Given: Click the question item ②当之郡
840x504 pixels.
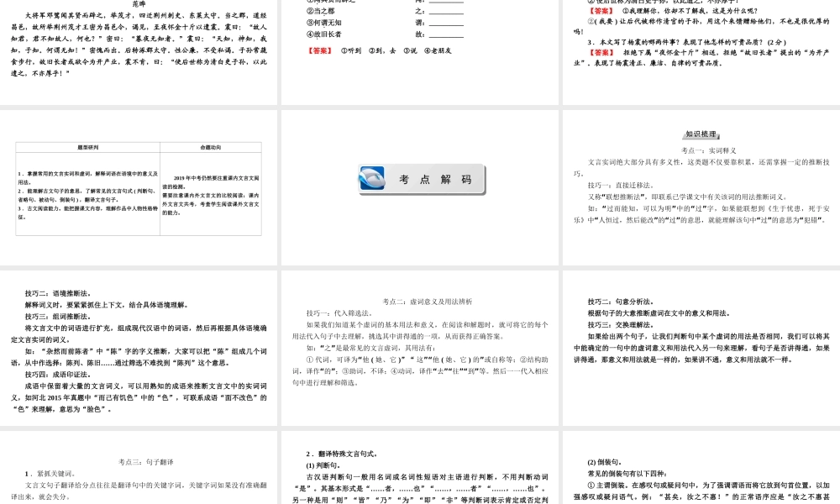Looking at the screenshot, I should tap(321, 11).
